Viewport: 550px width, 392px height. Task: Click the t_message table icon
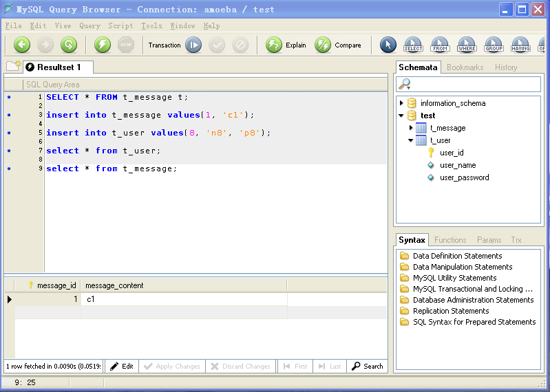421,128
